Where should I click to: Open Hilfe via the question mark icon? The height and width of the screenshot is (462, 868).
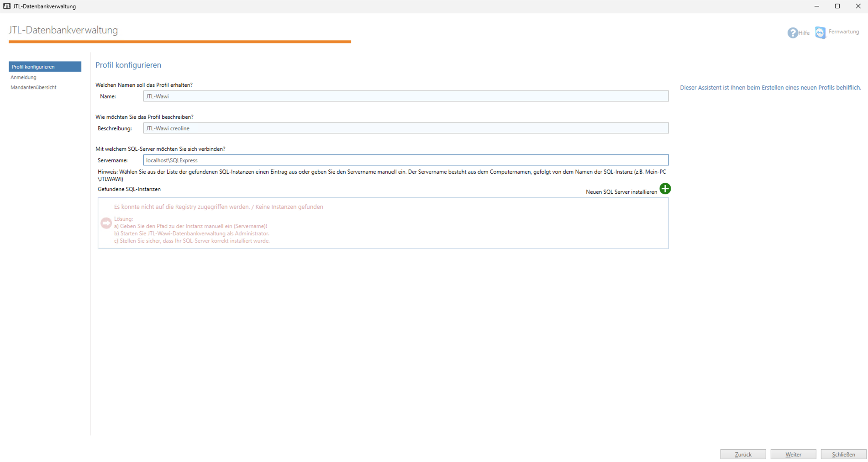[x=792, y=33]
